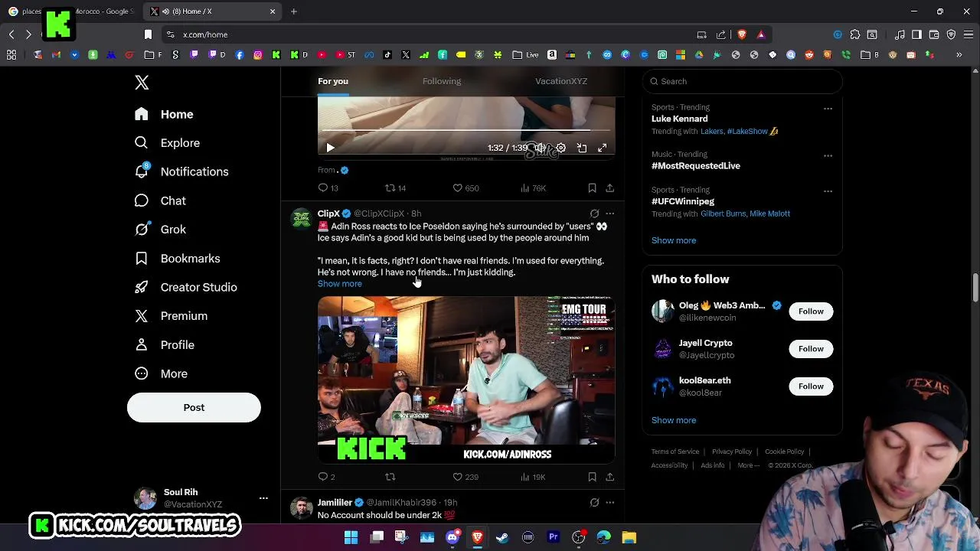This screenshot has width=980, height=551.
Task: Share the top video post
Action: click(609, 187)
